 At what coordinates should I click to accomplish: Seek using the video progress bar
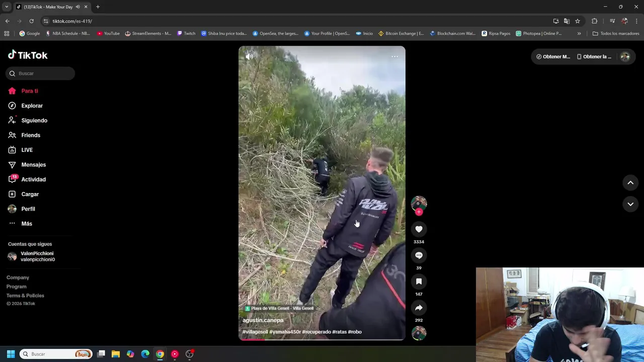[322, 339]
